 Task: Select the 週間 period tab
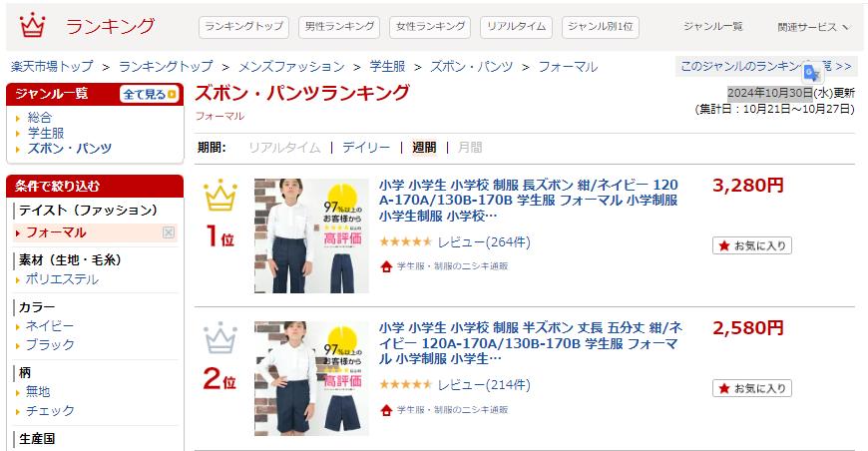(424, 148)
